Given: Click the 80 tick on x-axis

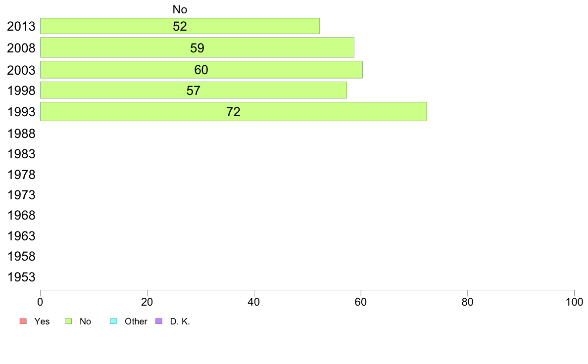Looking at the screenshot, I should (467, 302).
